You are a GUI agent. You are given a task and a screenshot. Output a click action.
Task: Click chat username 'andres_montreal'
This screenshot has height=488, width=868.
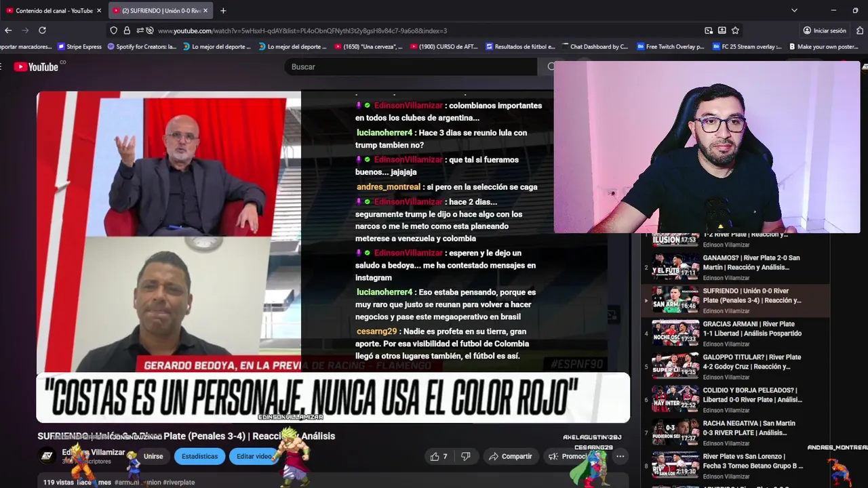point(389,187)
